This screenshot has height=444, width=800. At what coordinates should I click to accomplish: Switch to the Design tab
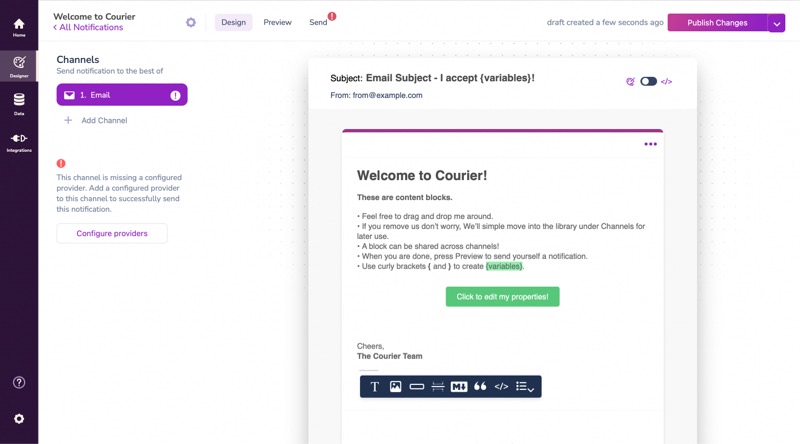click(233, 22)
